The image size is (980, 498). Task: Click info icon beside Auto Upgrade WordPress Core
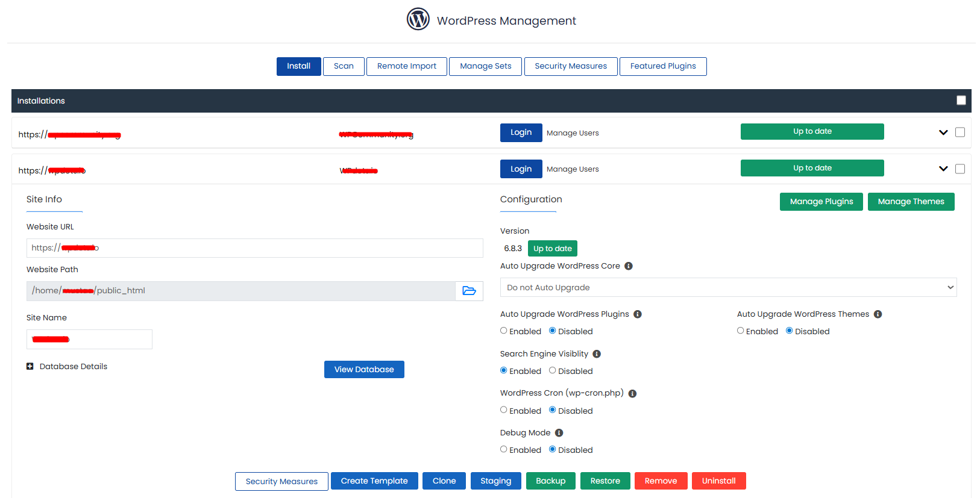coord(628,266)
